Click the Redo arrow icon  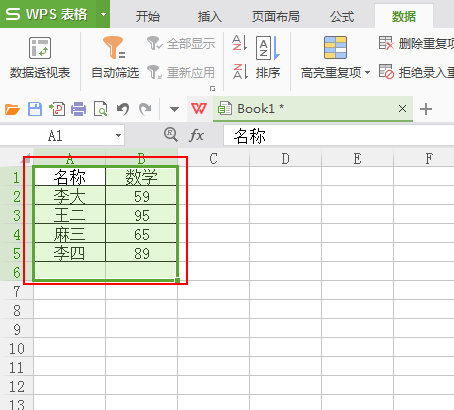[145, 109]
